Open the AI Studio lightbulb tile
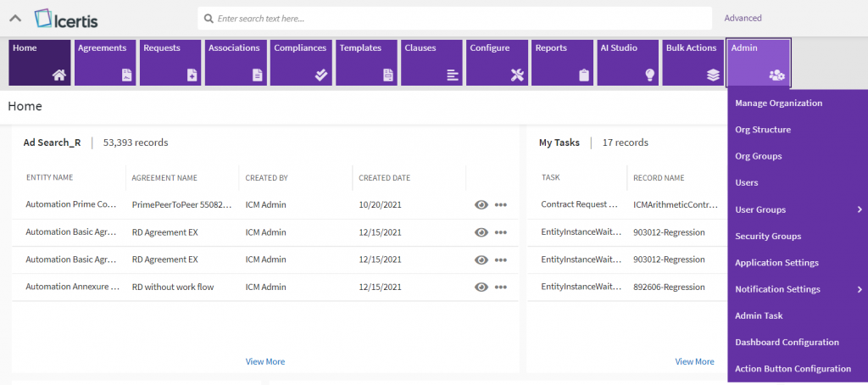Viewport: 868px width, 385px height. click(627, 62)
